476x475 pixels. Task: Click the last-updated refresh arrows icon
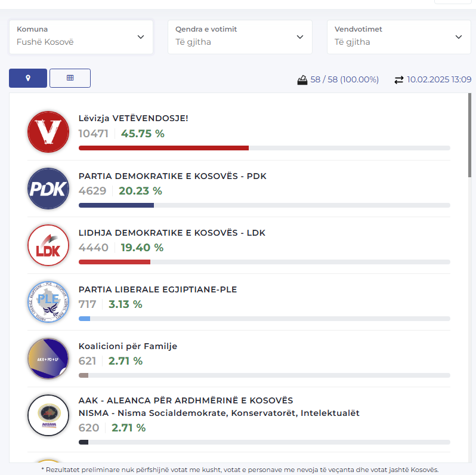[x=399, y=79]
